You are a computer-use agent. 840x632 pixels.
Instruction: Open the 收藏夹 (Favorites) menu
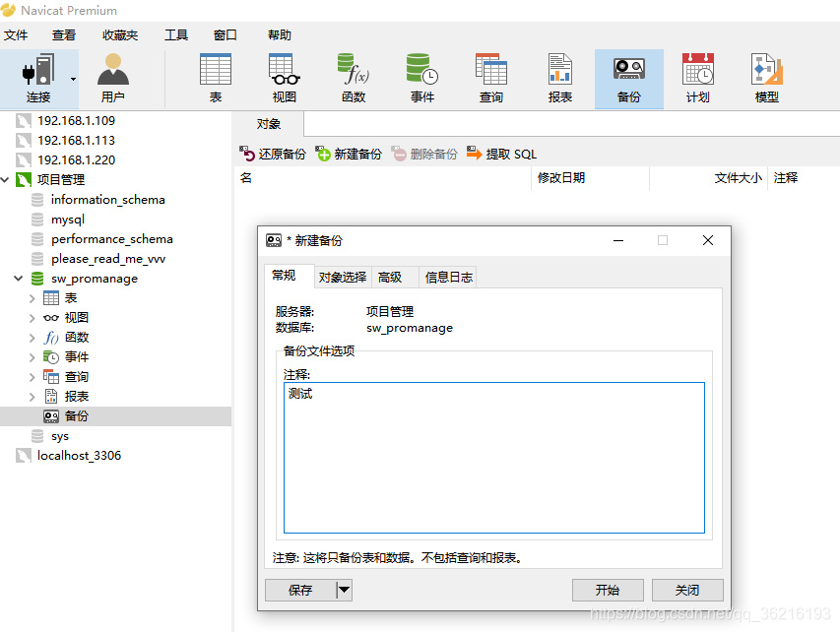coord(120,35)
